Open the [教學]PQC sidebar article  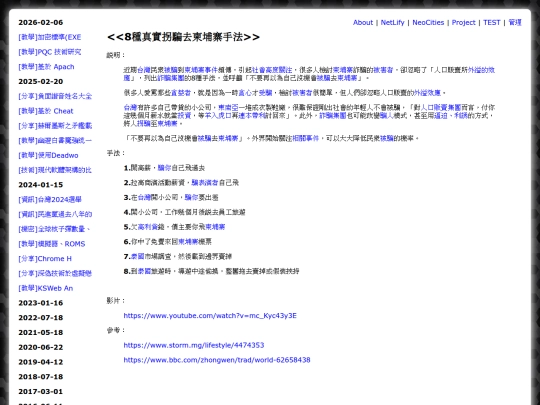click(x=50, y=52)
